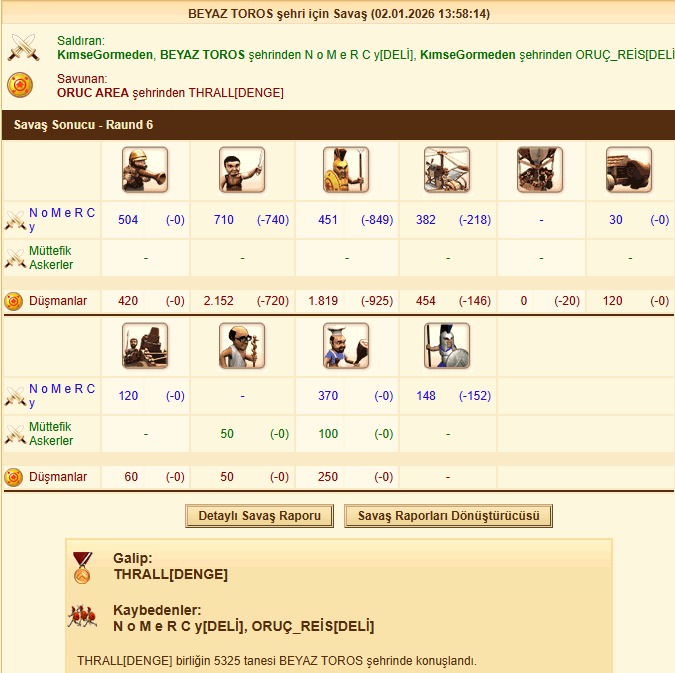Screen dimensions: 675x673
Task: Click N o M e R C y name in upper table
Action: point(62,220)
